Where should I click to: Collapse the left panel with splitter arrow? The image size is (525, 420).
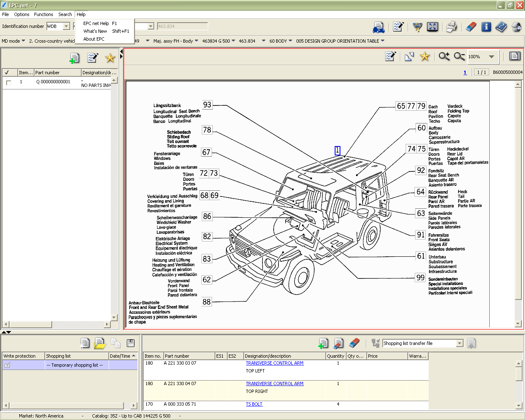[121, 52]
